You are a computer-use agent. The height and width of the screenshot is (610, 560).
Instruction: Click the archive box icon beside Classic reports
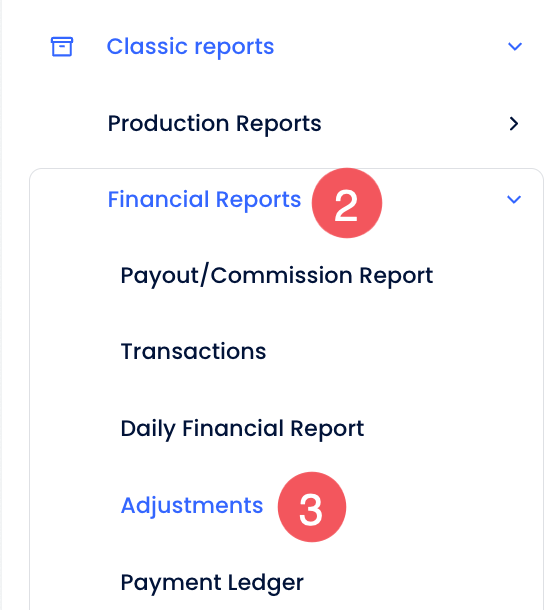[62, 47]
